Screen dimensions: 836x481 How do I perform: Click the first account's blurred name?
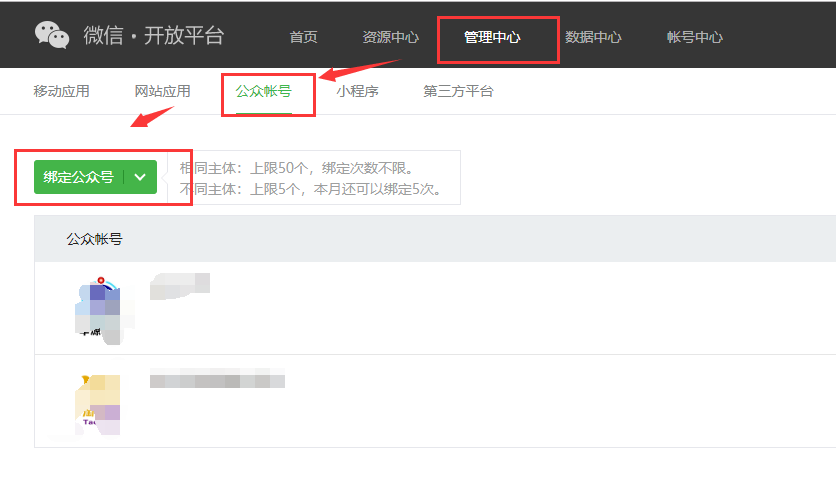[x=180, y=286]
